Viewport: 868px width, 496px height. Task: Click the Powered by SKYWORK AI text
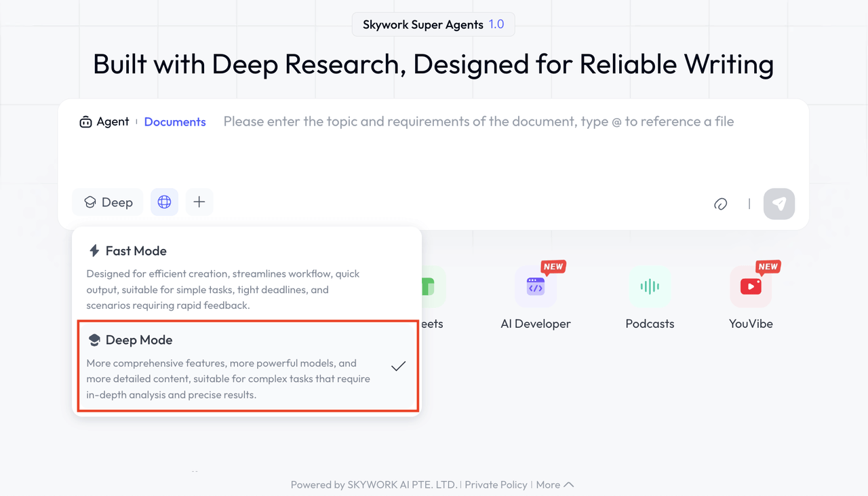pos(374,484)
